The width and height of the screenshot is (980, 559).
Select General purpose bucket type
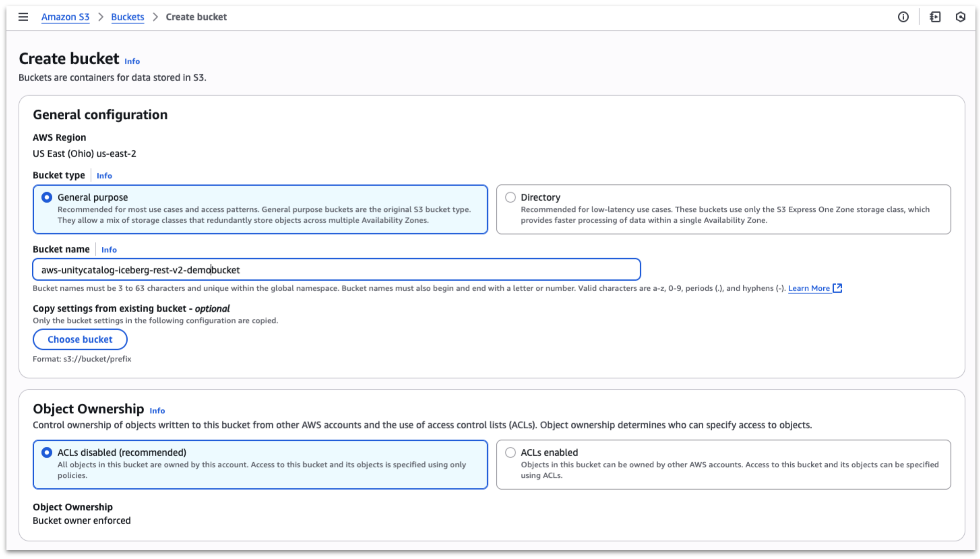coord(47,197)
